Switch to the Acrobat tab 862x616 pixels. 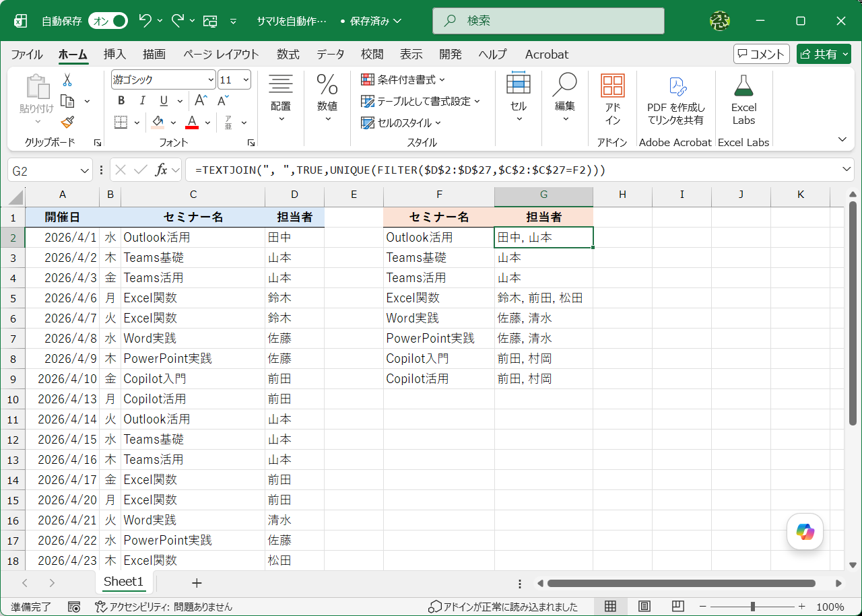[x=547, y=55]
